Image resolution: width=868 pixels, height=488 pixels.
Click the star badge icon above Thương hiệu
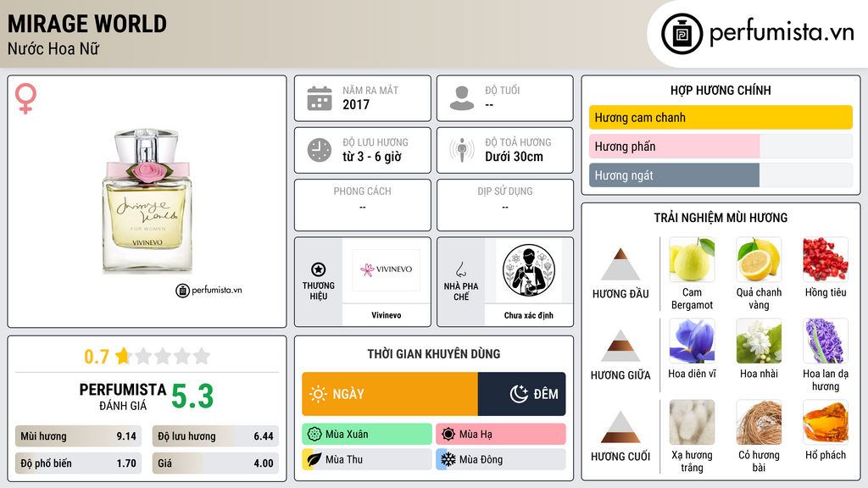[x=319, y=269]
